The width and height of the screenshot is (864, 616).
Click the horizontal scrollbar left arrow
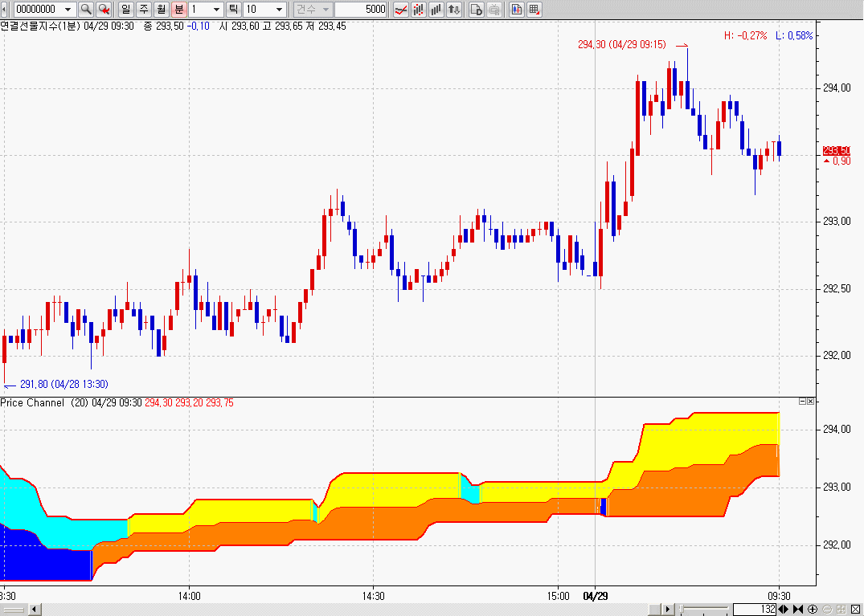coord(35,610)
